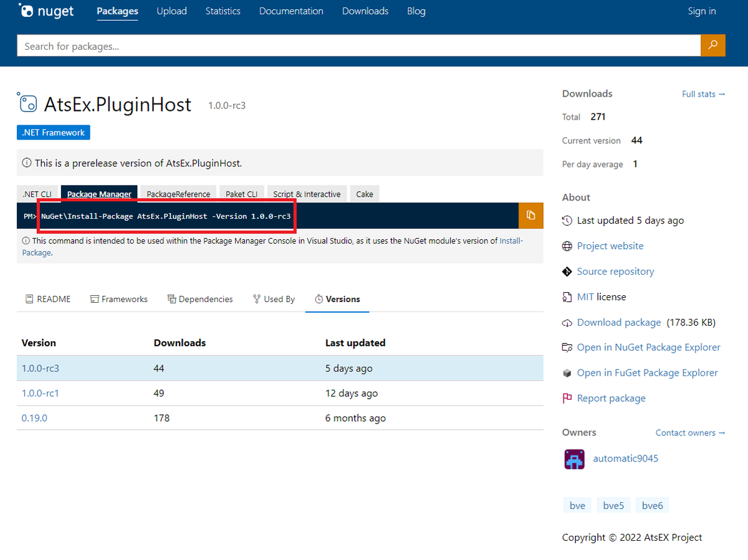Open the Packages menu in header
748x560 pixels.
117,11
